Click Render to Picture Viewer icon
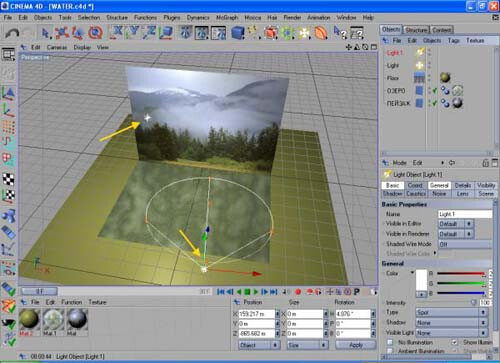Viewport: 500px width, 363px height. point(202,33)
